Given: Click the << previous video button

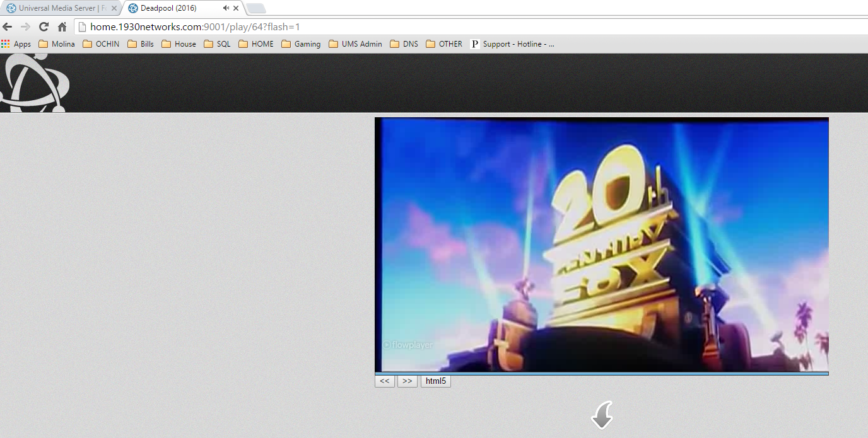Looking at the screenshot, I should coord(385,381).
